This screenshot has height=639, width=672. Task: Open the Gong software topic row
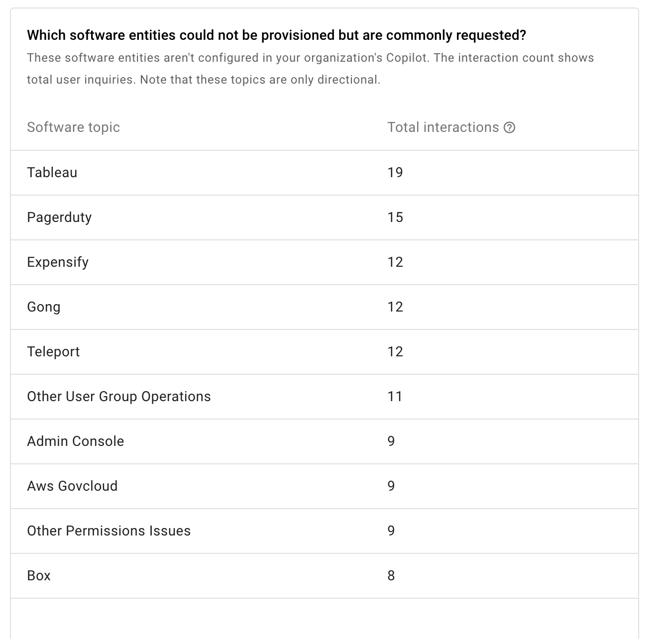325,307
